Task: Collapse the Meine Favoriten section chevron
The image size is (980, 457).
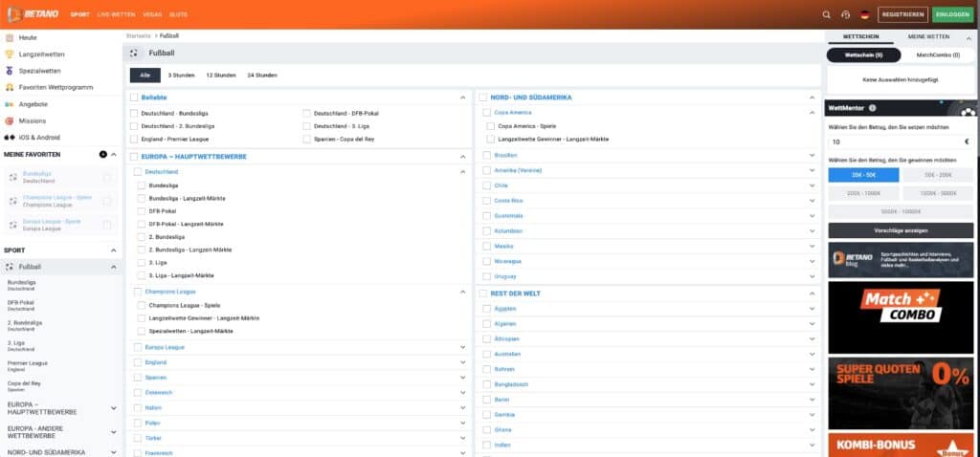Action: (x=114, y=154)
